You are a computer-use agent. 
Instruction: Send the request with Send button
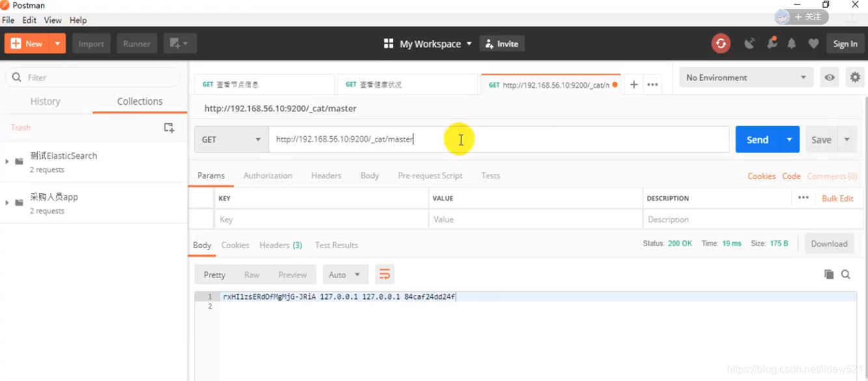pos(757,139)
